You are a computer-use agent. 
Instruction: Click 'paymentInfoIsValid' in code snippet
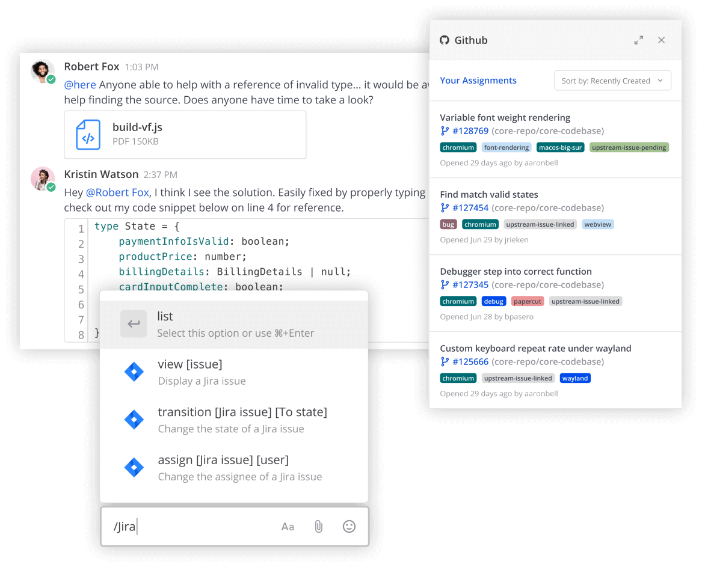174,242
